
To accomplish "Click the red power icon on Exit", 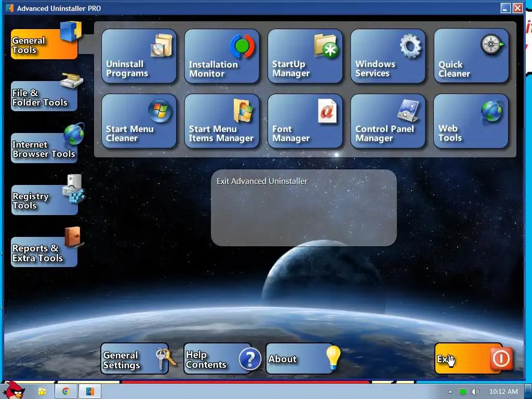I will click(501, 358).
